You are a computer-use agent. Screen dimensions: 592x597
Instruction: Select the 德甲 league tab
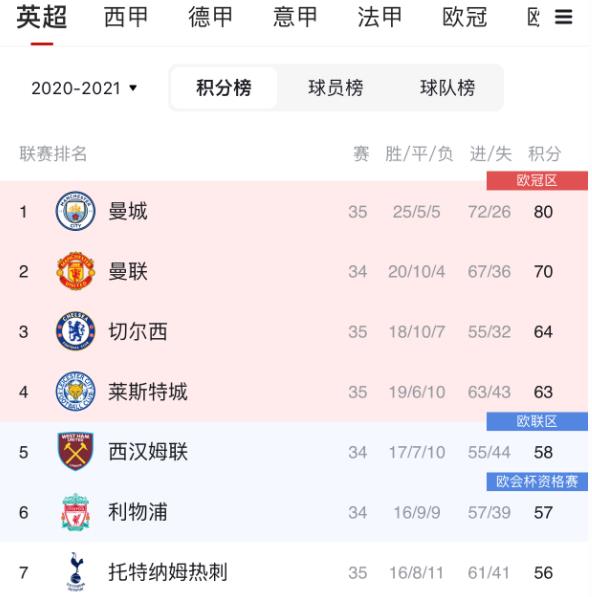point(211,17)
